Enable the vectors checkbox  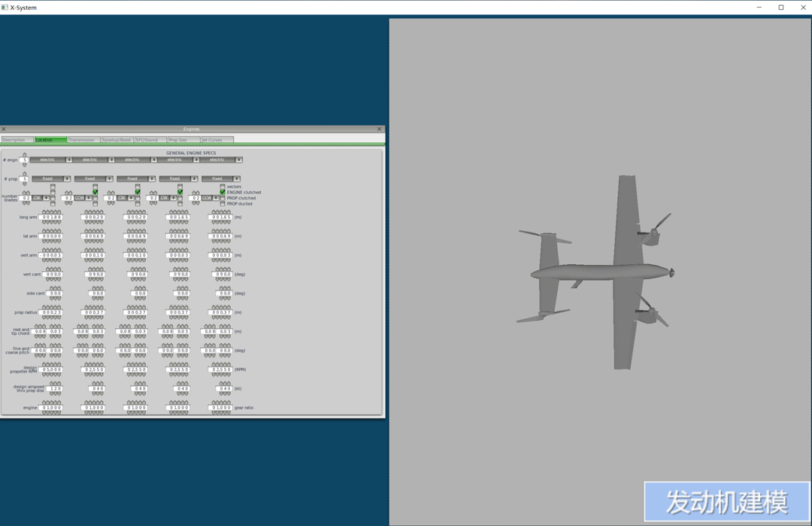click(223, 187)
